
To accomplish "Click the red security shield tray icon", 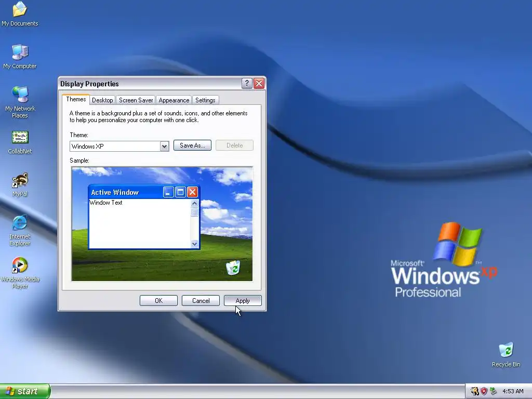I will click(484, 391).
